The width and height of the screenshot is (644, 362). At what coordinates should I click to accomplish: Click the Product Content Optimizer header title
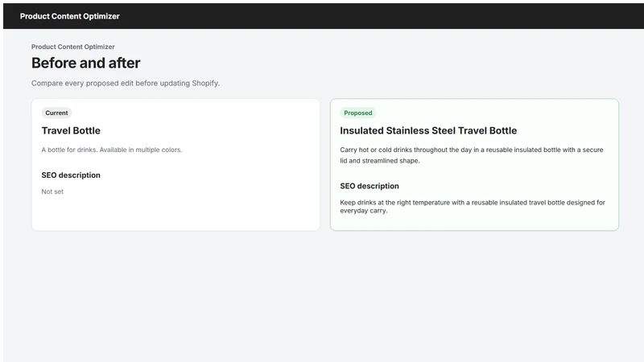pos(70,16)
